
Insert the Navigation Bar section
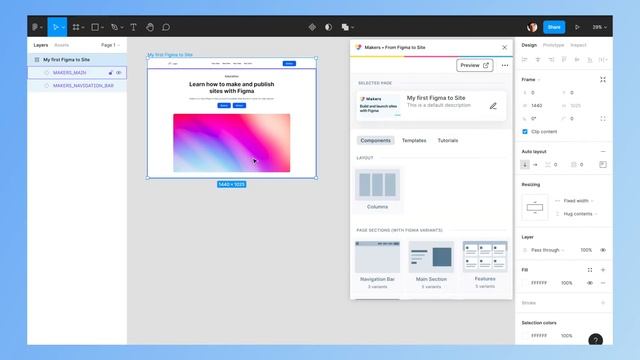click(x=378, y=264)
